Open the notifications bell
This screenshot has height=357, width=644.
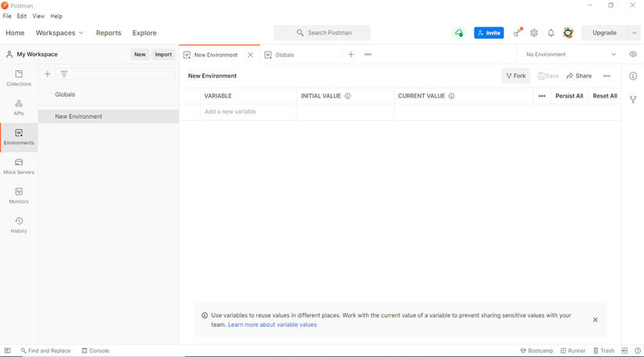[x=551, y=33]
